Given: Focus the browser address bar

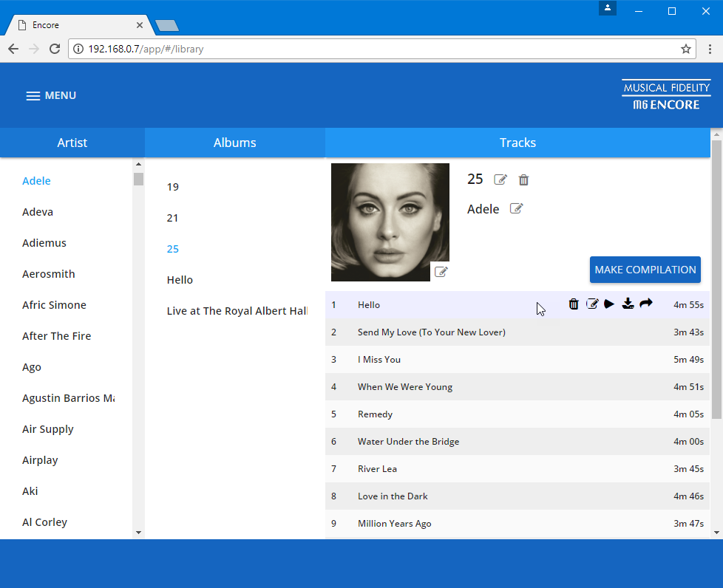Looking at the screenshot, I should pos(370,49).
